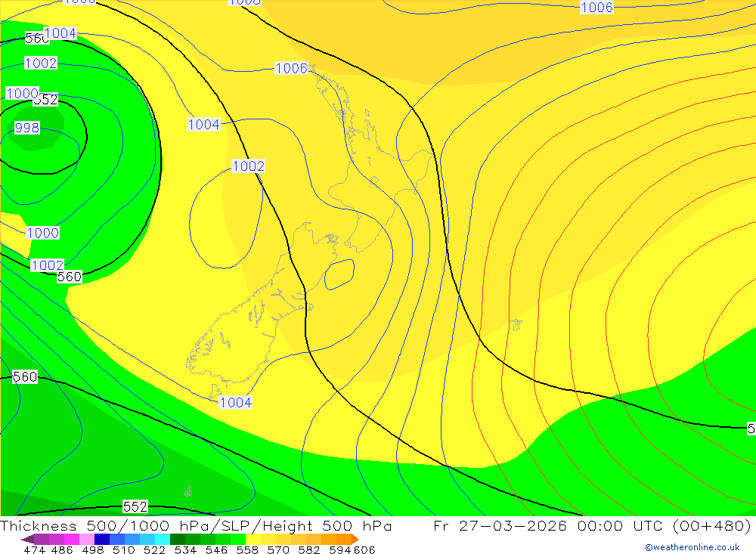Image resolution: width=756 pixels, height=554 pixels.
Task: Click the '606' legend value
Action: click(364, 550)
